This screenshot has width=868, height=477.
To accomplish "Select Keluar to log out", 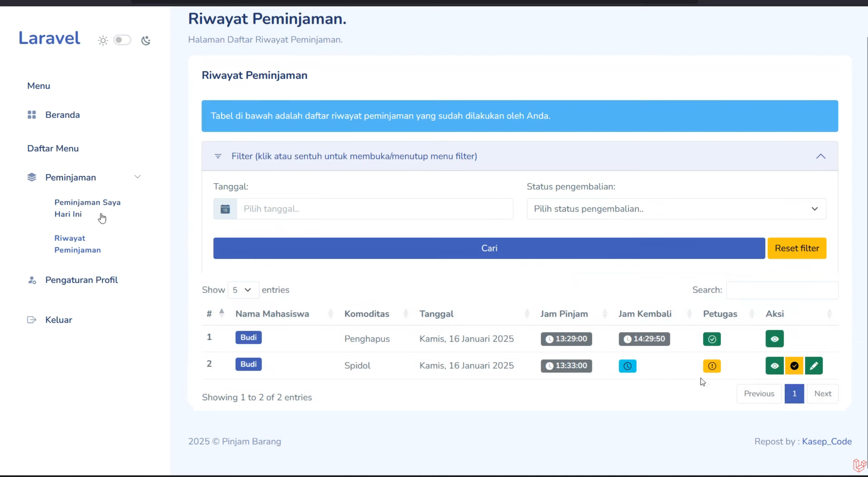I will coord(59,320).
